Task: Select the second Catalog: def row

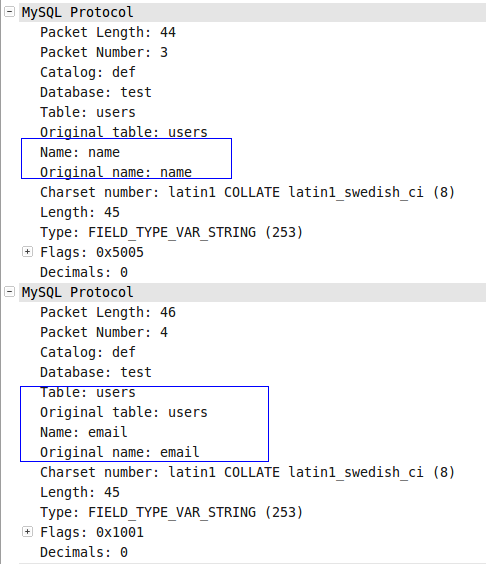Action: [88, 352]
